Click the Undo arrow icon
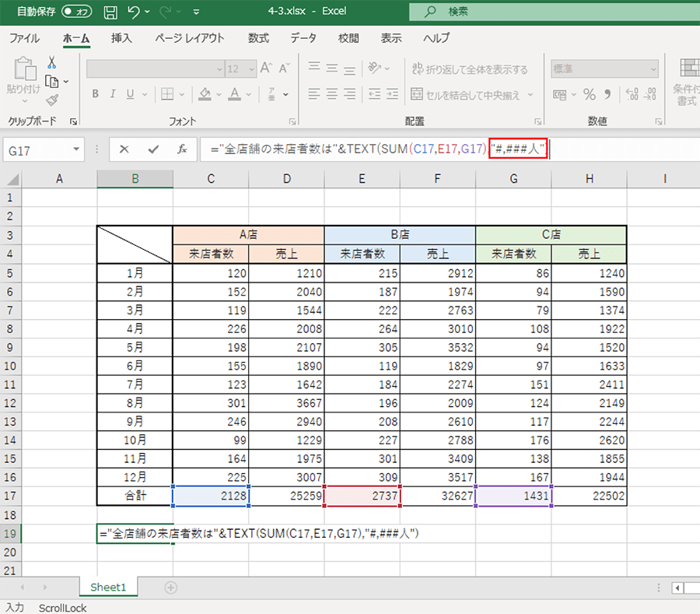 pyautogui.click(x=135, y=12)
